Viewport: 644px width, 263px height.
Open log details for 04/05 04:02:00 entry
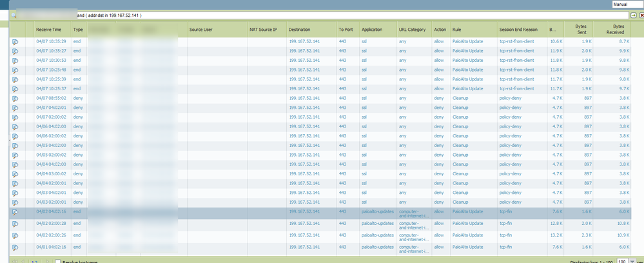point(15,146)
